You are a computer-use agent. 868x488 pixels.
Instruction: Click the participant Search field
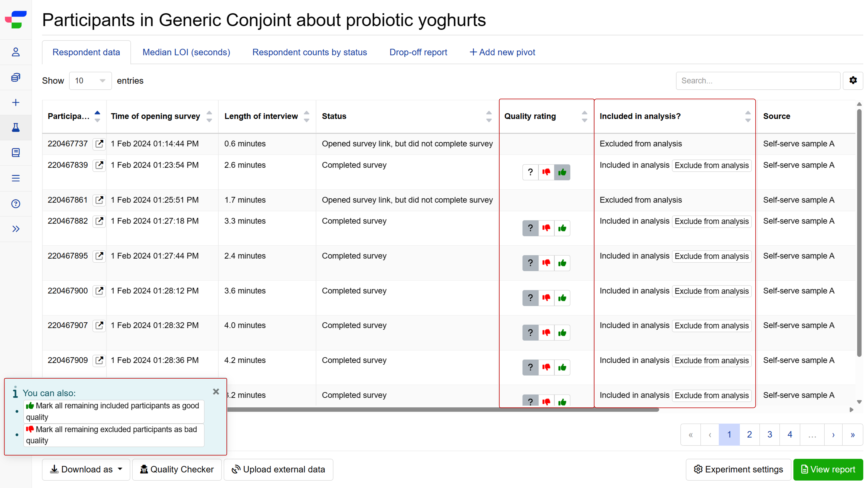(758, 81)
